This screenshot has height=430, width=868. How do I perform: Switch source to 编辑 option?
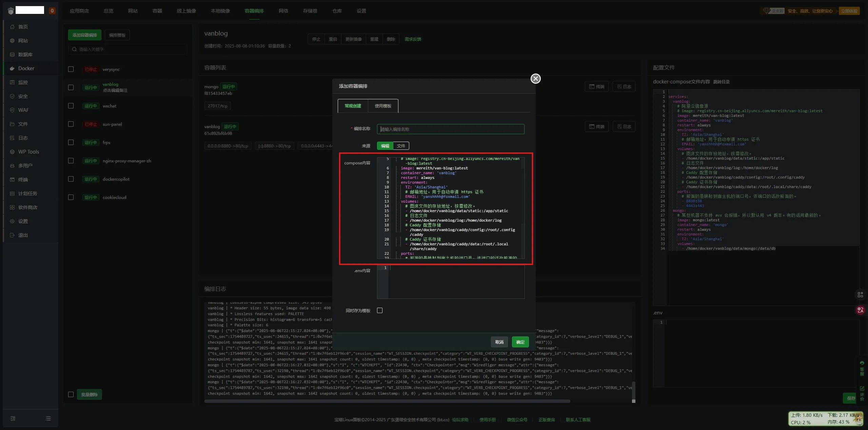point(385,146)
